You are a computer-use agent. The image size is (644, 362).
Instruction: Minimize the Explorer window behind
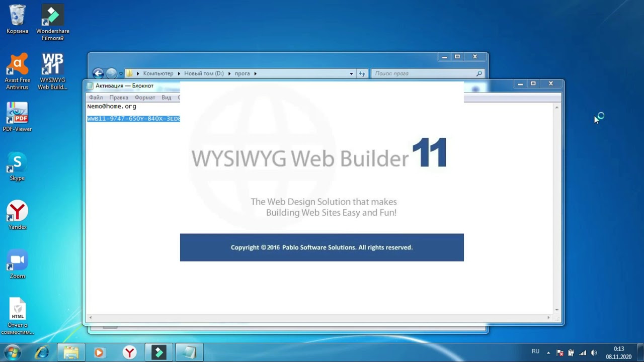pos(444,57)
